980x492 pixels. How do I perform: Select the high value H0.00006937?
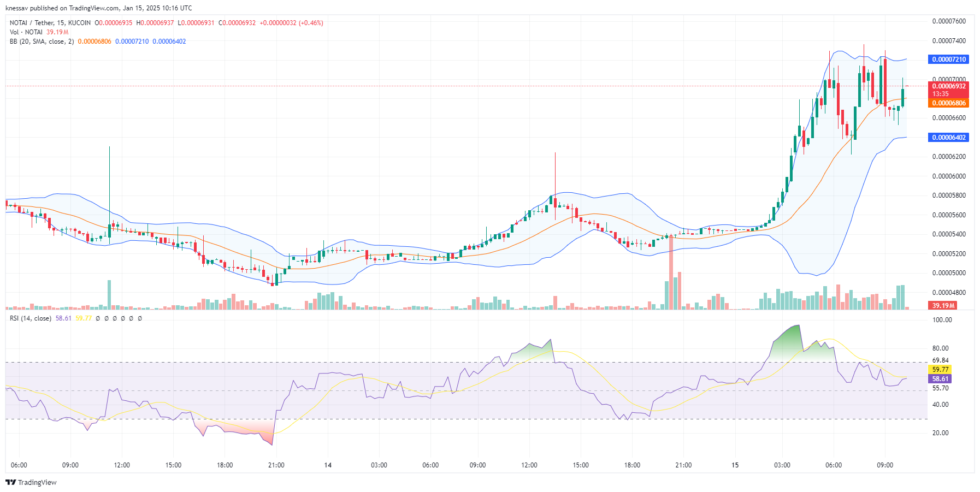click(155, 23)
